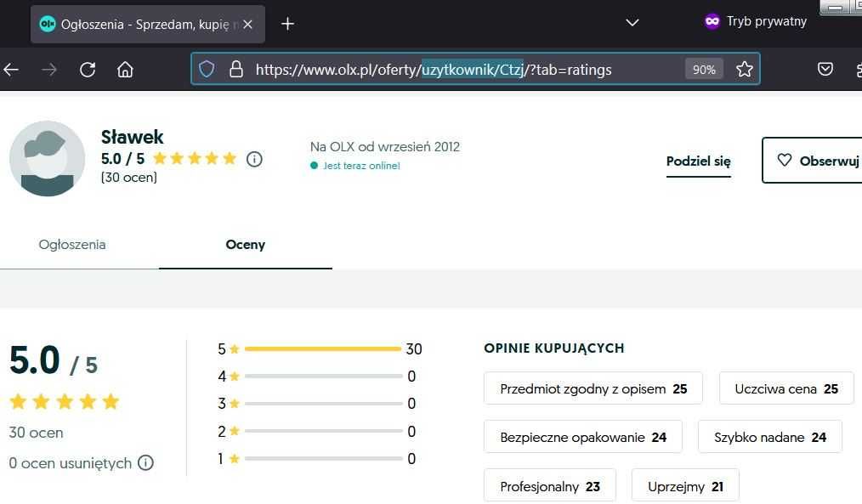Save page to Pocket icon

(x=825, y=69)
